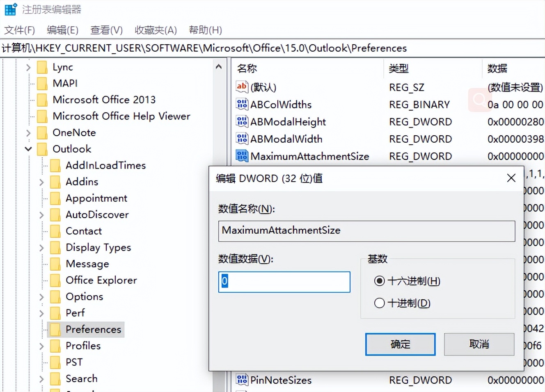
Task: Click the folder icon of the Outlook key
Action: point(42,149)
